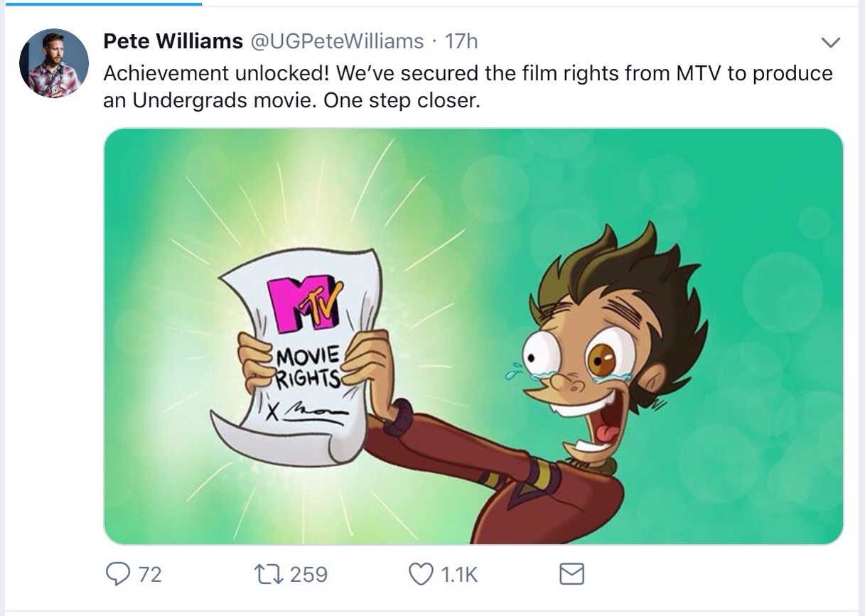
Task: Open the tweet text about MTV film rights
Action: coord(468,87)
